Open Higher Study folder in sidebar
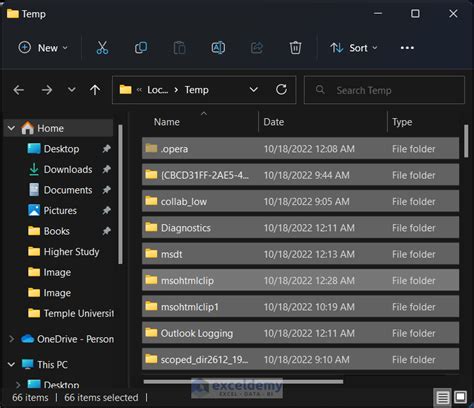Screen dimensions: 474x408 [71, 252]
